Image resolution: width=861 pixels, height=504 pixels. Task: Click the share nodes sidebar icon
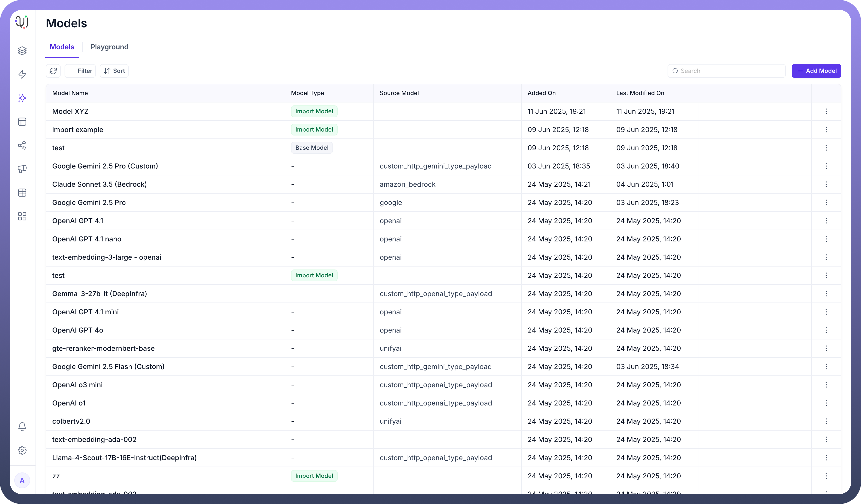pos(22,146)
